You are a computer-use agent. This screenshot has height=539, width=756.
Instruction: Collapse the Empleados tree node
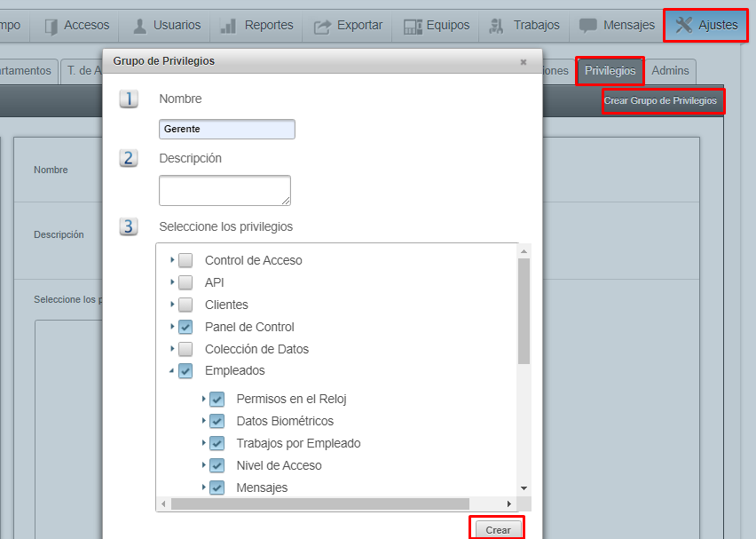(x=172, y=371)
